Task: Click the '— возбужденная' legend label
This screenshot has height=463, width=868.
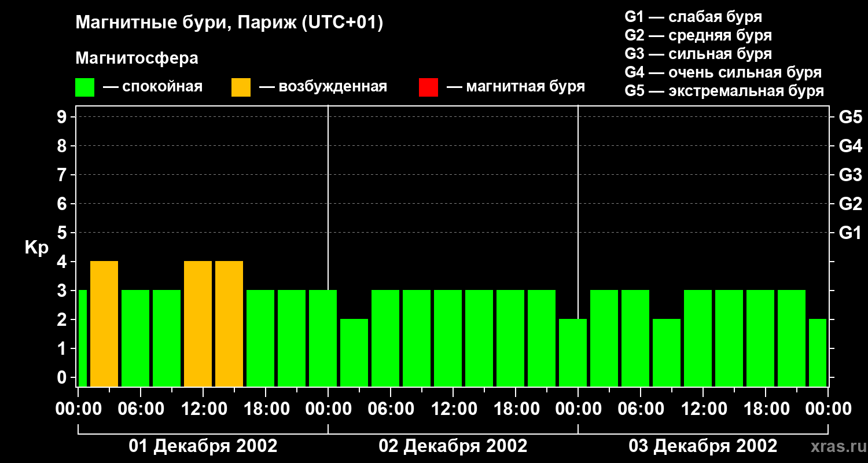Action: pyautogui.click(x=323, y=87)
